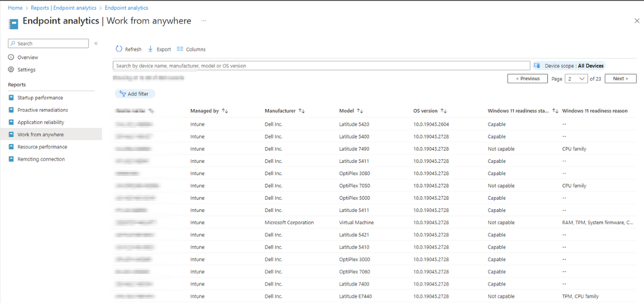The width and height of the screenshot is (644, 303).
Task: Select the Latitude 5421 model cell
Action: (x=354, y=235)
